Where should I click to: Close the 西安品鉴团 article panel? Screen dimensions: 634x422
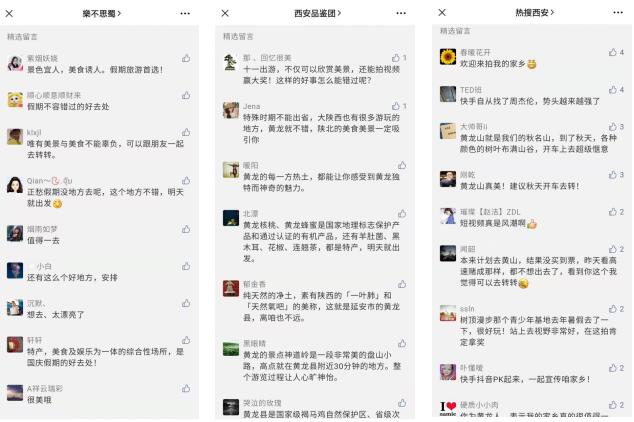pos(225,13)
